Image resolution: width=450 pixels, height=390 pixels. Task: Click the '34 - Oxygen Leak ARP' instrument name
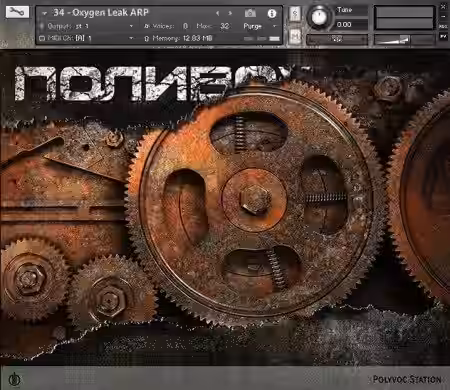(x=101, y=13)
